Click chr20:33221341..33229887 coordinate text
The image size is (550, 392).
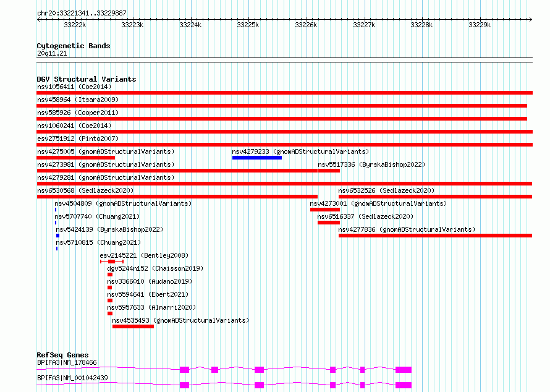82,14
